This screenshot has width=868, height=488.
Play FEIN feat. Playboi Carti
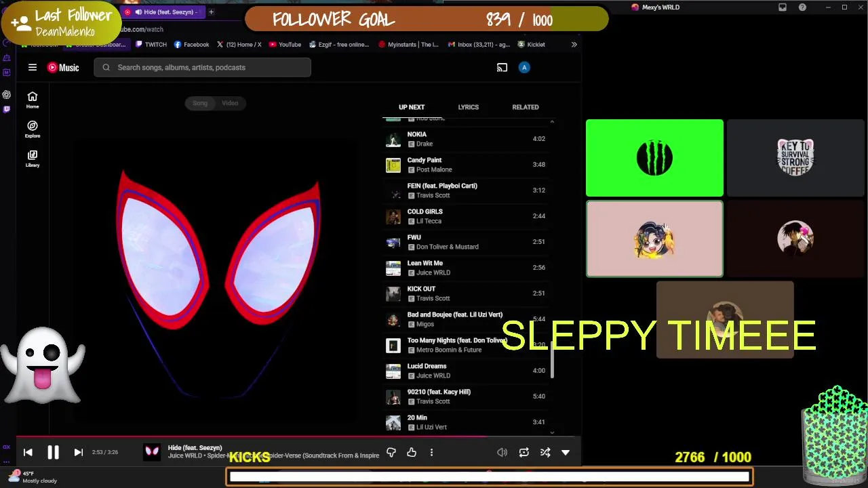[468, 190]
